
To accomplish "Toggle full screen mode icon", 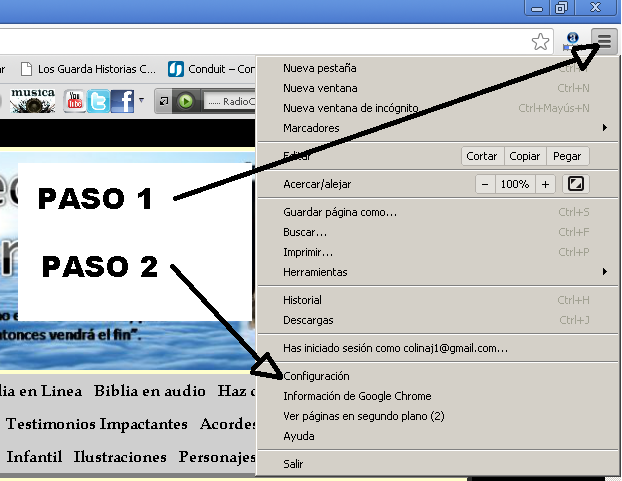I will [576, 184].
